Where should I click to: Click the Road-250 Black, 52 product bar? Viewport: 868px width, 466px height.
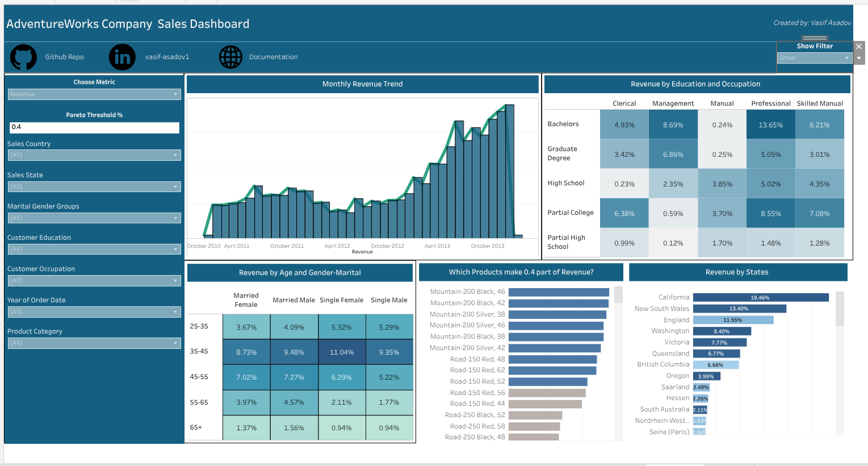pos(535,415)
